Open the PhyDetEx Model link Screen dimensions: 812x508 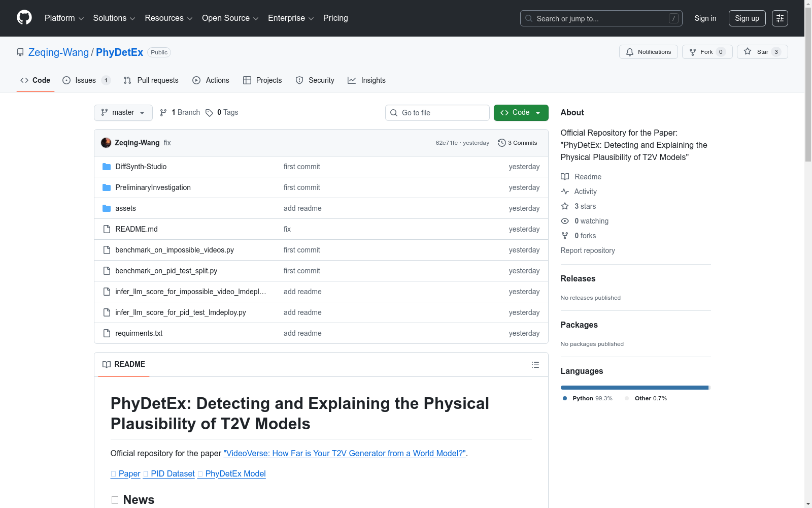[231, 473]
